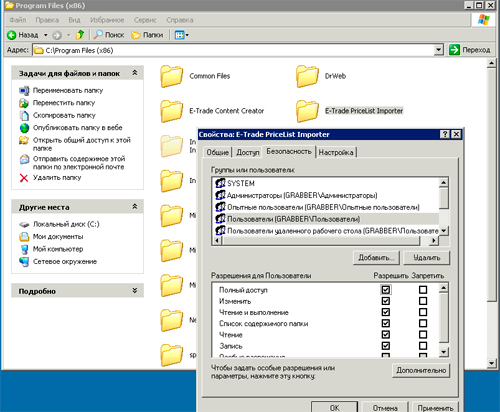Open Мой компьютер icon
This screenshot has height=412, width=500.
(x=24, y=249)
